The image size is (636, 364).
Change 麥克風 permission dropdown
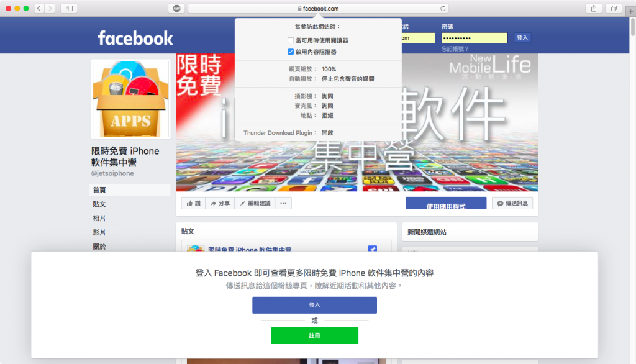pyautogui.click(x=327, y=106)
